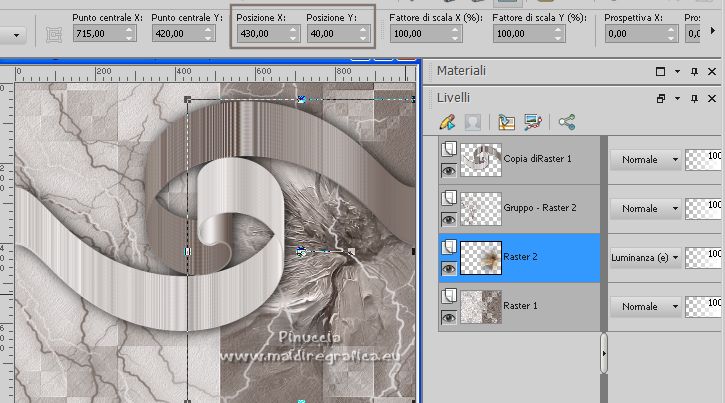Select the Copia diRaster 1 layer name
Screen dimensions: 725x403
coord(537,159)
